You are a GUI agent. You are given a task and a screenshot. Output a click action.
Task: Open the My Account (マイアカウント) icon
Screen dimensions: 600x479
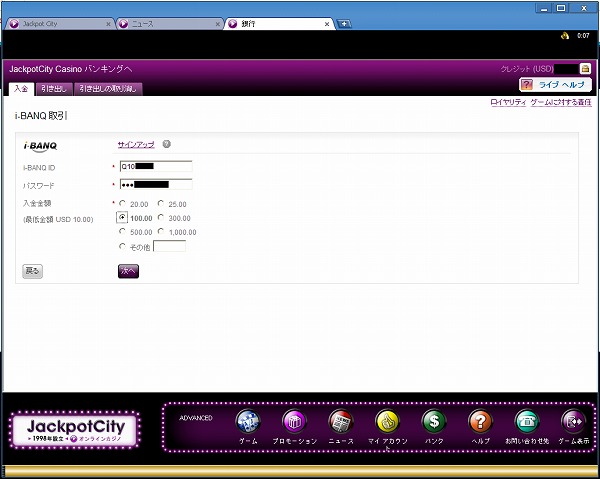(x=387, y=421)
